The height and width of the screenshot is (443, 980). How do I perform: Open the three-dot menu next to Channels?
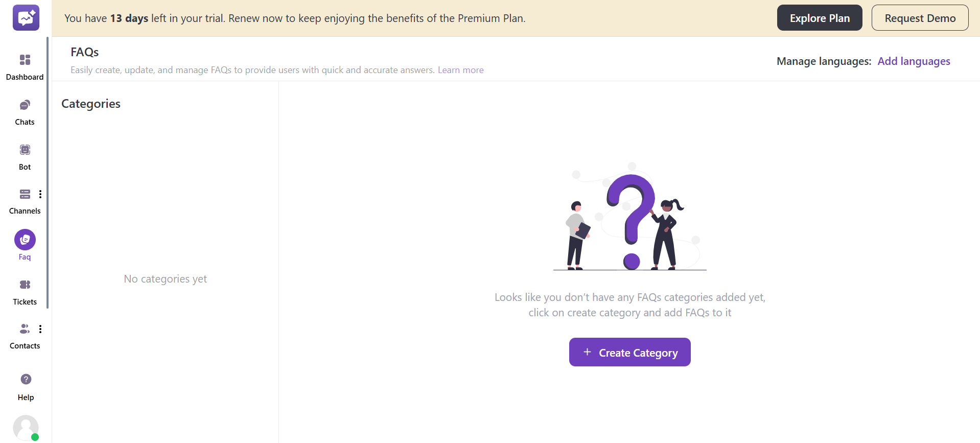tap(40, 194)
